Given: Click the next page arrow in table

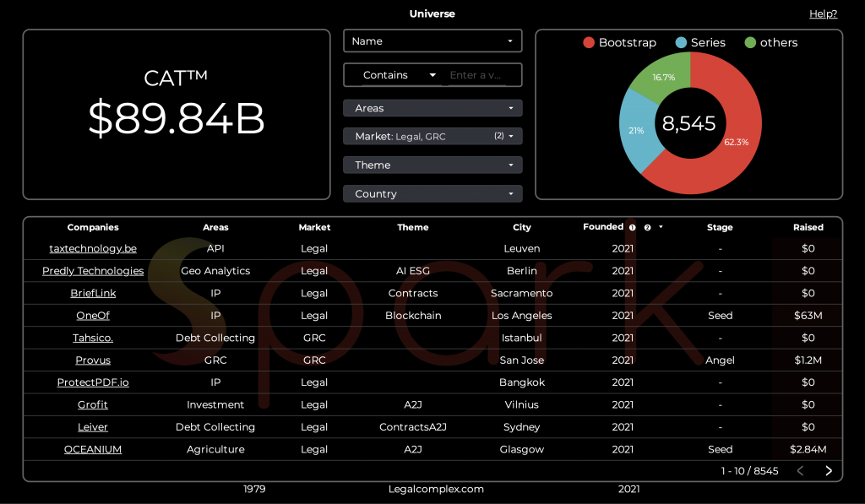Looking at the screenshot, I should (829, 471).
